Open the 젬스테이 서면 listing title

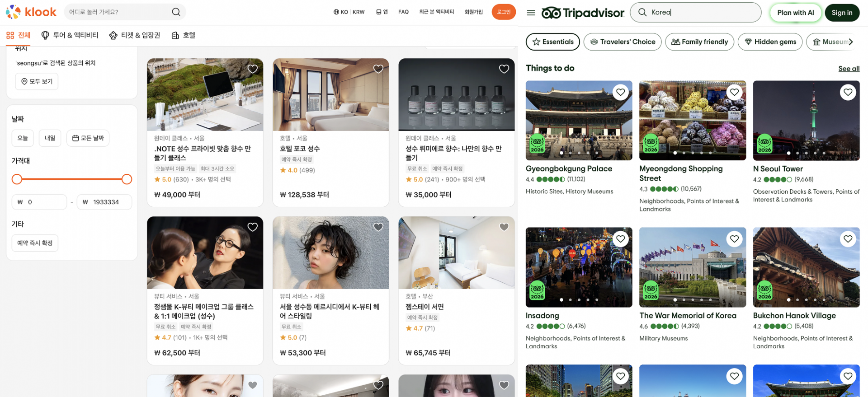(425, 307)
